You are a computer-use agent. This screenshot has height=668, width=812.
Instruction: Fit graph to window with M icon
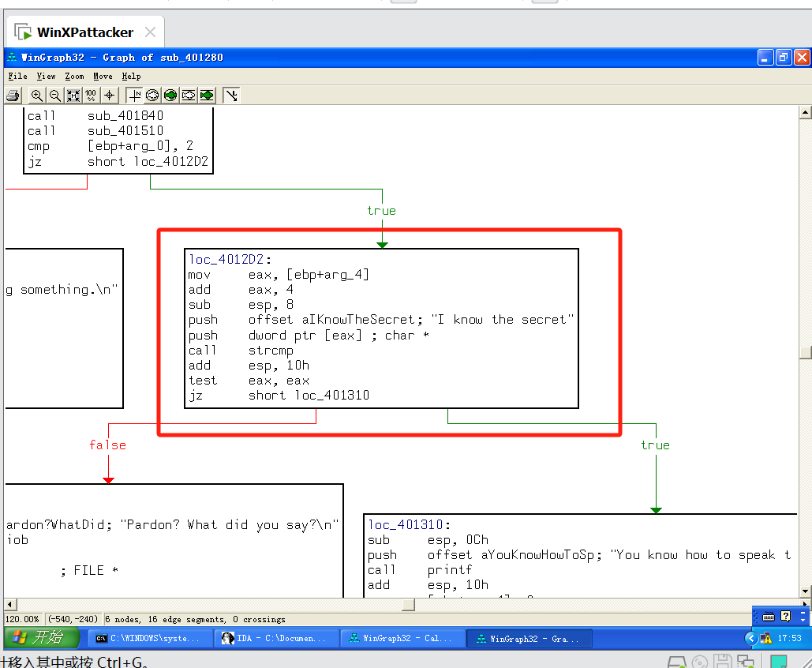[73, 96]
